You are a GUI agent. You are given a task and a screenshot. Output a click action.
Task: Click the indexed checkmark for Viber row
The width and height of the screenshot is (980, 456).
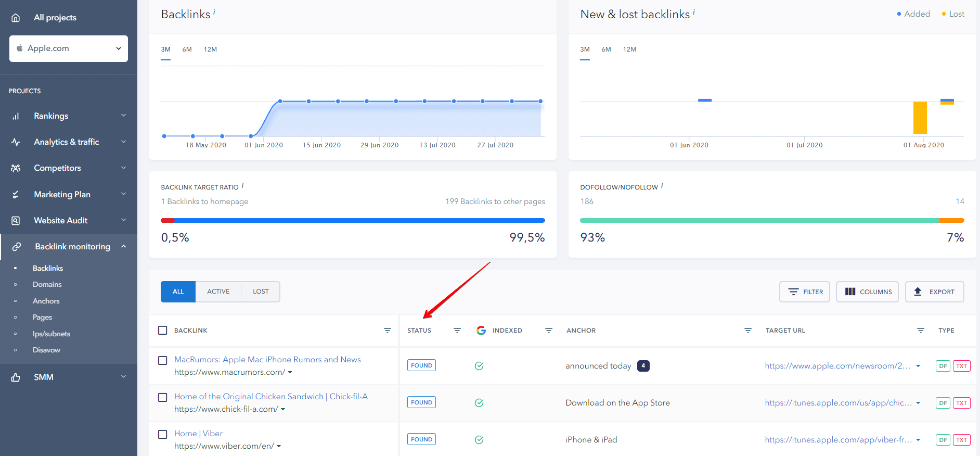click(x=479, y=440)
